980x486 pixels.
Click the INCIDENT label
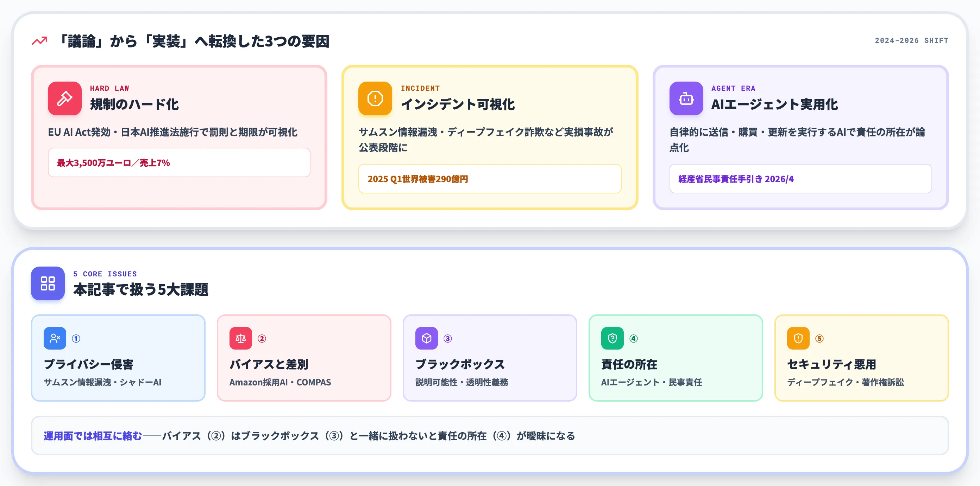click(420, 88)
